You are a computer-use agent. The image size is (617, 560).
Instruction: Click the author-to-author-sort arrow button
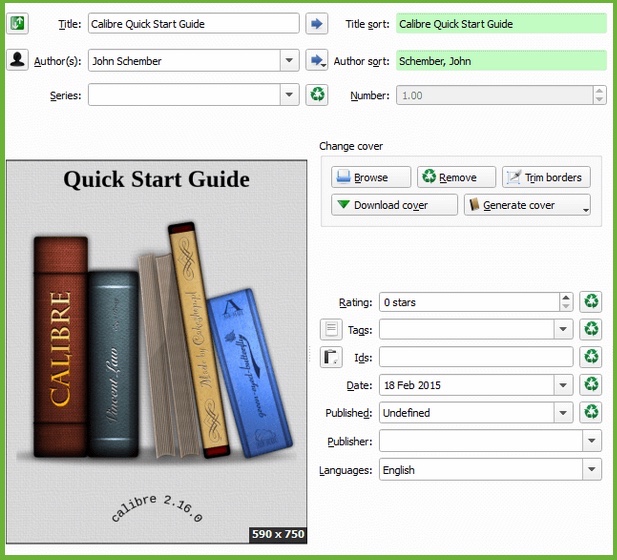(317, 60)
